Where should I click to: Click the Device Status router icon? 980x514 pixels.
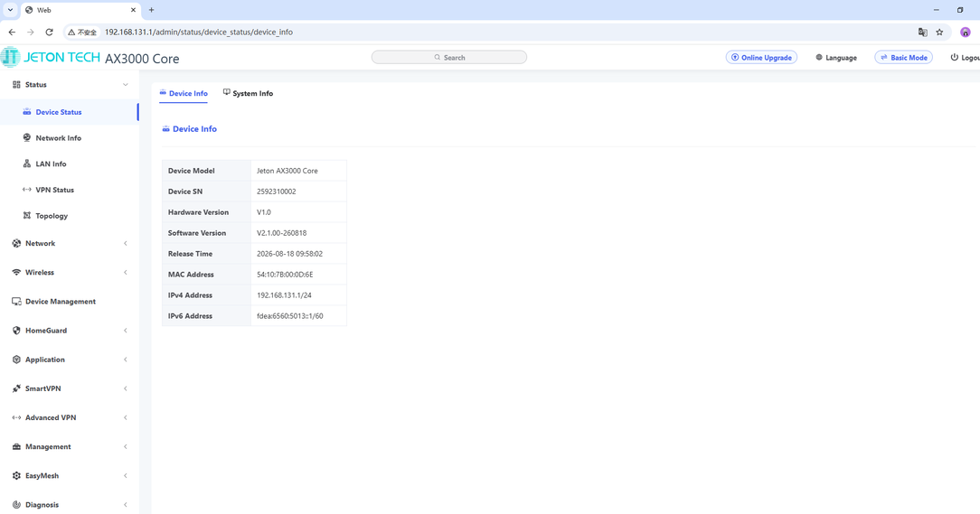click(x=27, y=112)
